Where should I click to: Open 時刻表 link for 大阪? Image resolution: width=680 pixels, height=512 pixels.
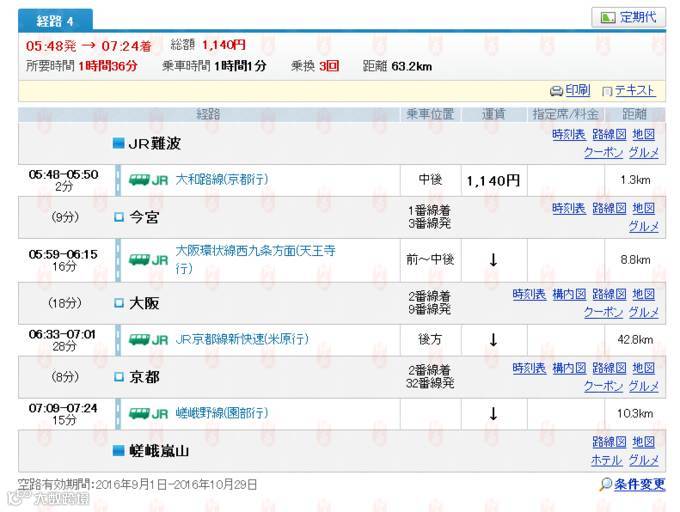click(x=529, y=294)
